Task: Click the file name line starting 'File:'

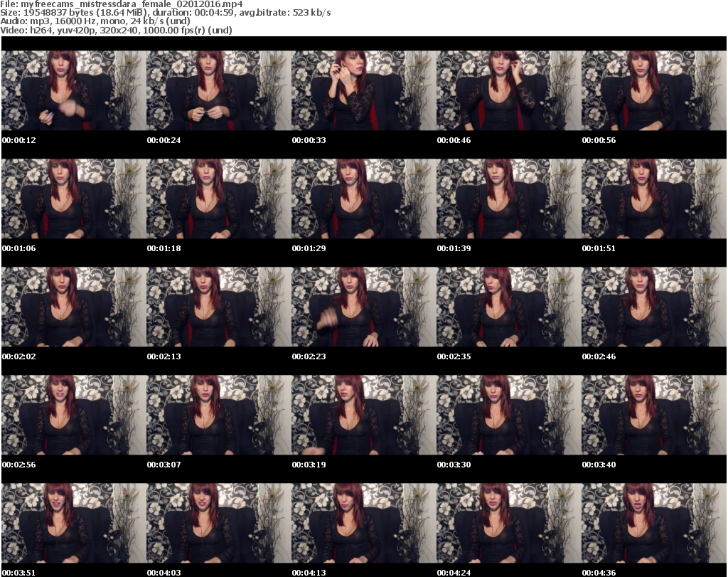Action: [121, 4]
